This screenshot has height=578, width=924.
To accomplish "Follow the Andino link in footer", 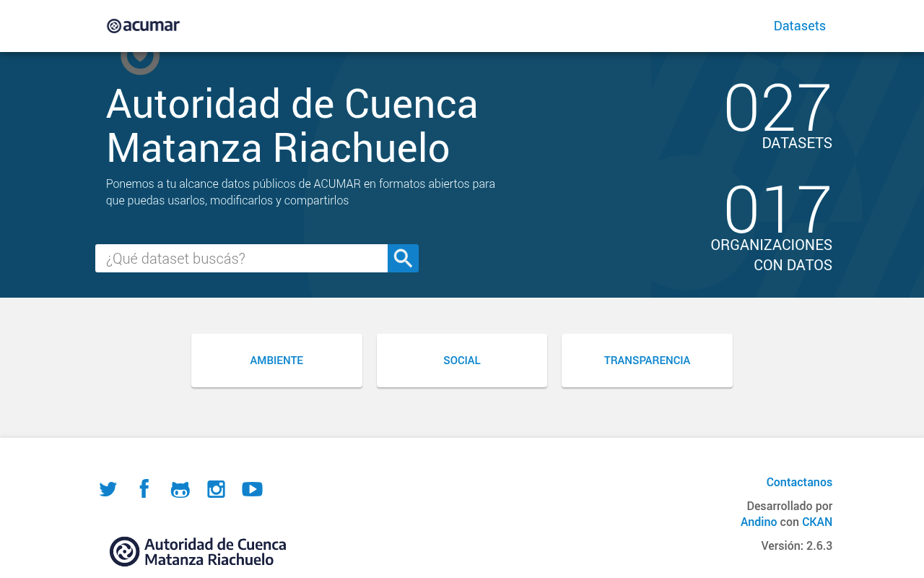I will (x=759, y=522).
